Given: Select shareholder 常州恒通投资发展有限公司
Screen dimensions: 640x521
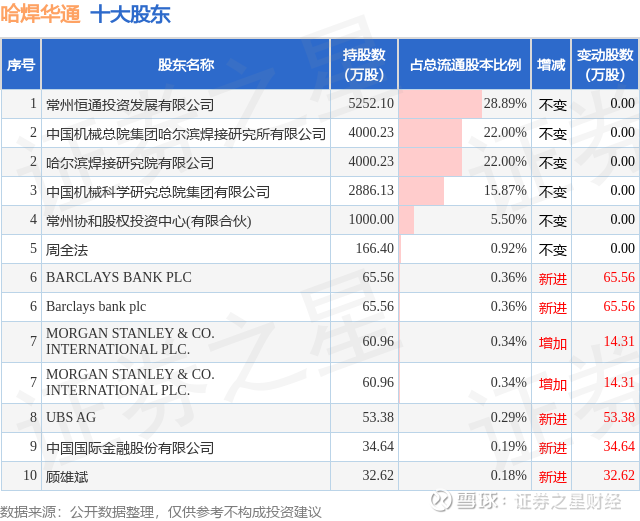Looking at the screenshot, I should (x=130, y=105).
